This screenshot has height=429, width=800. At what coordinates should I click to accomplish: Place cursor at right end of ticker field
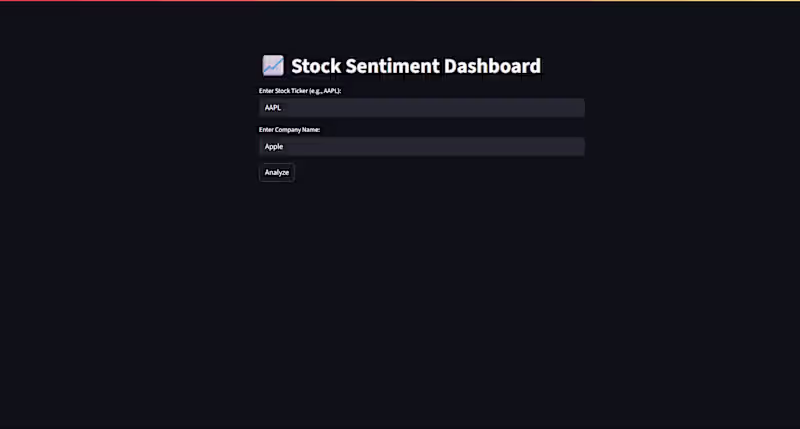point(576,107)
